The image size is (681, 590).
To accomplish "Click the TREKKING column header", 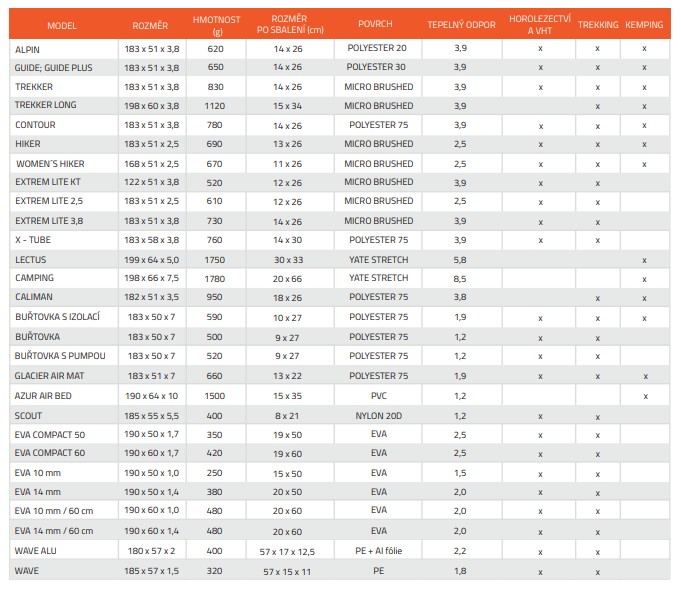I will click(x=598, y=25).
